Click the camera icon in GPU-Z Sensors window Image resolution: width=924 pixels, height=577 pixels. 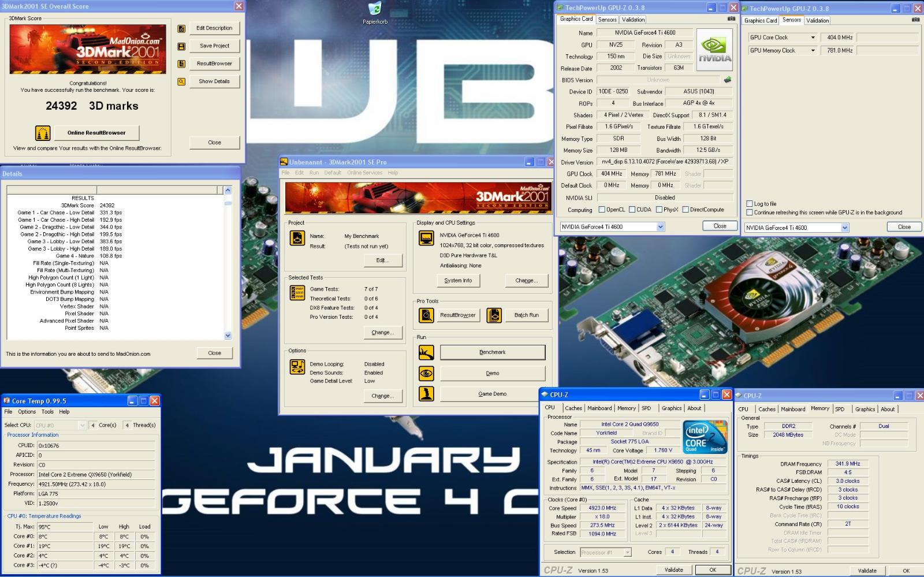(915, 20)
